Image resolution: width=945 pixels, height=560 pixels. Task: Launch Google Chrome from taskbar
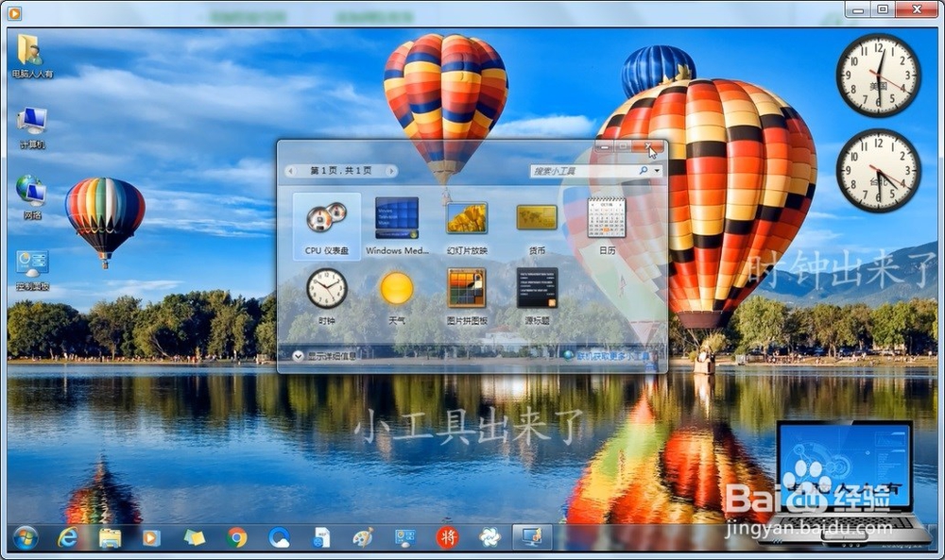(237, 537)
